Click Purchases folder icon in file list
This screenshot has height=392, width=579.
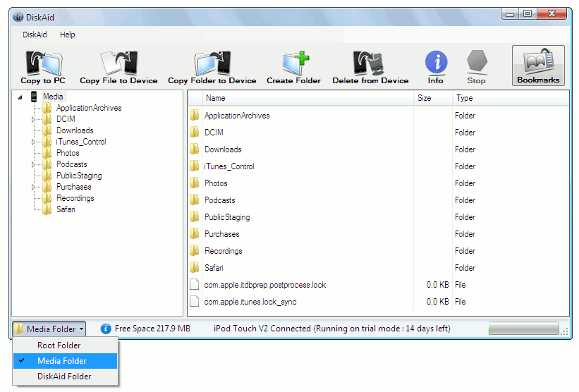click(195, 234)
